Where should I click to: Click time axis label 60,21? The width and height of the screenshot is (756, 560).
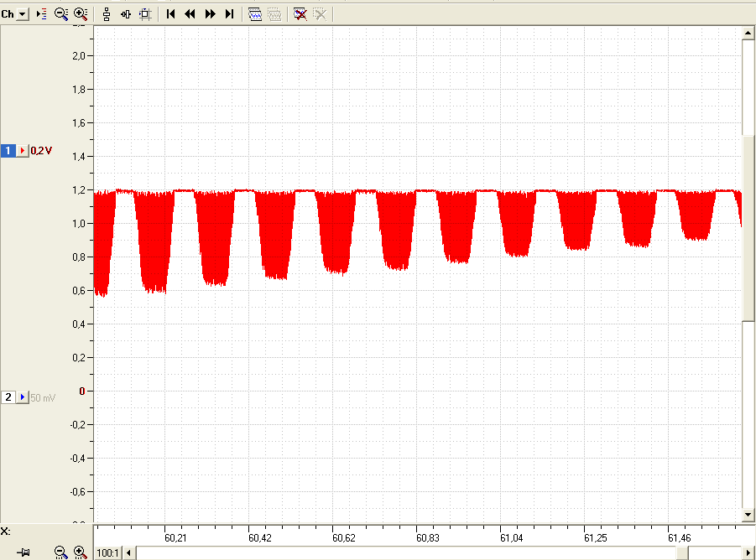click(x=175, y=538)
